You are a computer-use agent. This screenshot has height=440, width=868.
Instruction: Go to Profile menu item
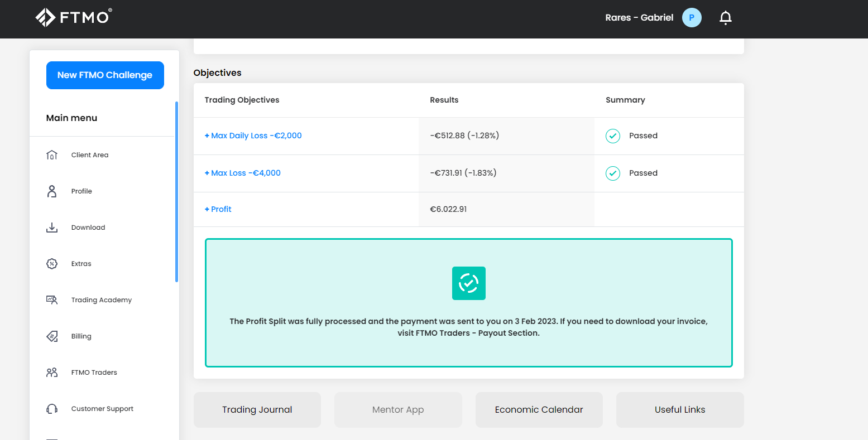pyautogui.click(x=81, y=191)
